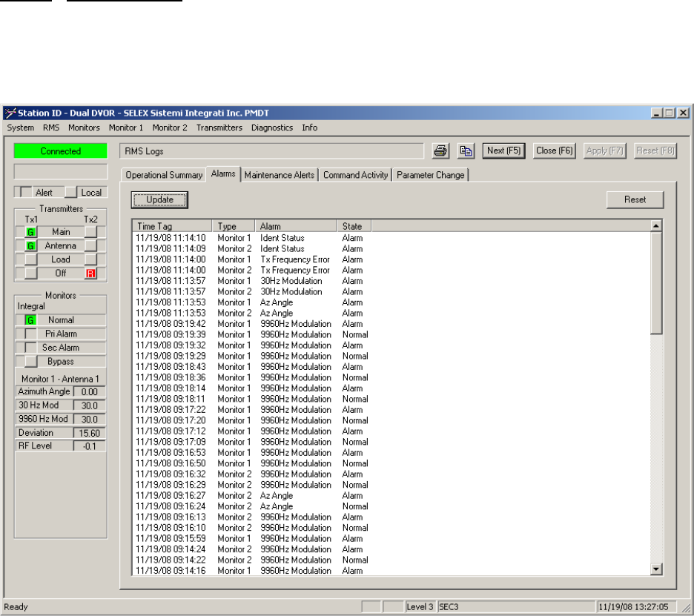Image resolution: width=694 pixels, height=616 pixels.
Task: Click Integral Normal green G indicator
Action: [30, 320]
